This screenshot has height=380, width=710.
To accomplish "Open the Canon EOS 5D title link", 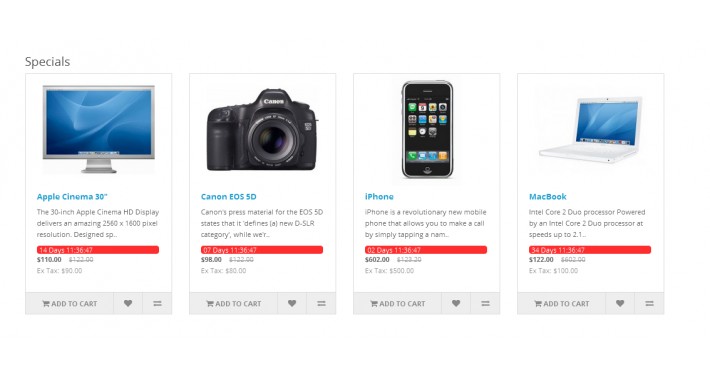I will 229,197.
